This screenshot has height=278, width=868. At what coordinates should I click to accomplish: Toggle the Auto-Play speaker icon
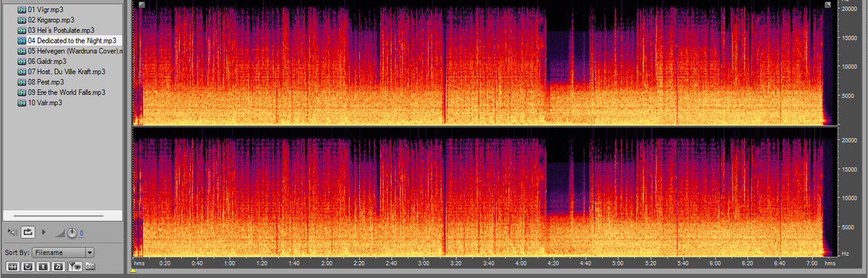[x=12, y=232]
